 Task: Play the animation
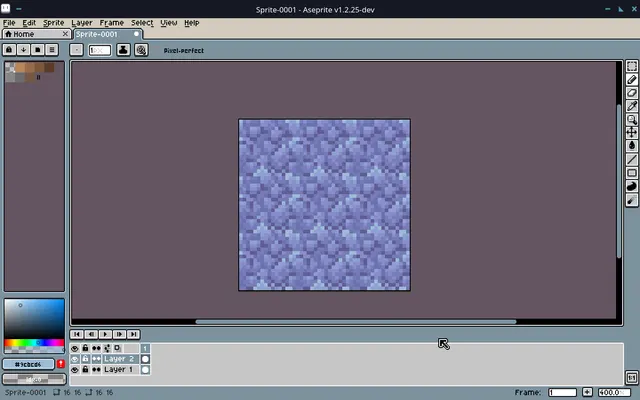tap(105, 334)
